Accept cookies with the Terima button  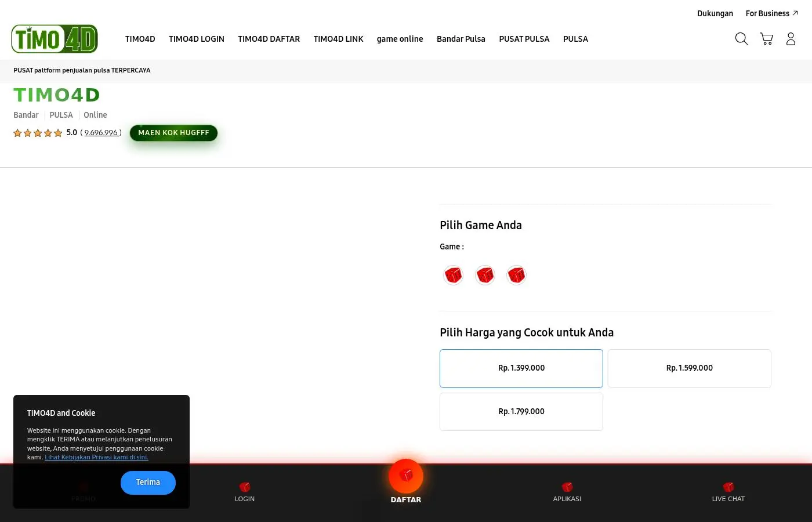click(x=148, y=483)
